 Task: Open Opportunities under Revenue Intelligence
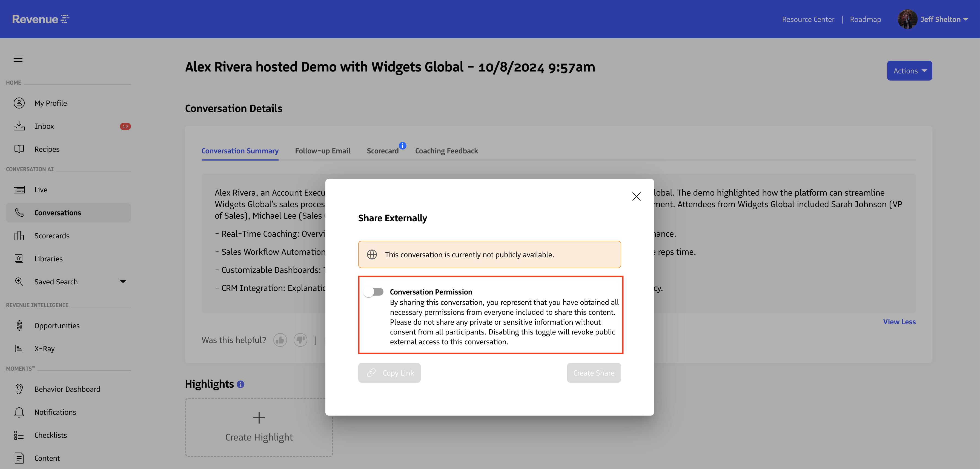click(x=57, y=325)
